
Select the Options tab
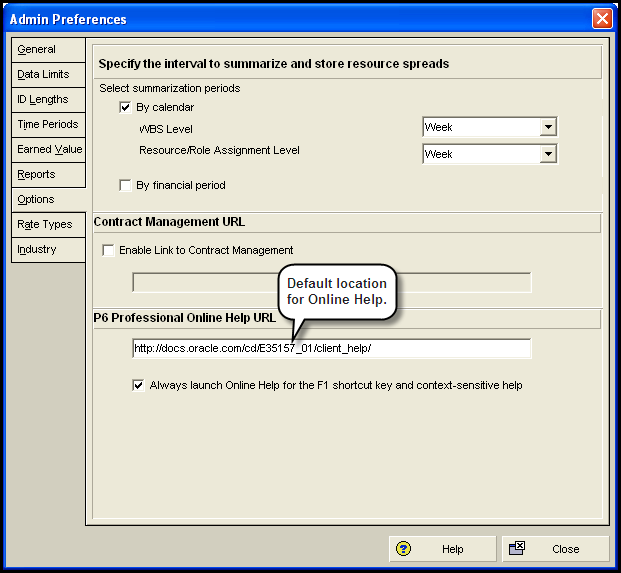(x=48, y=200)
